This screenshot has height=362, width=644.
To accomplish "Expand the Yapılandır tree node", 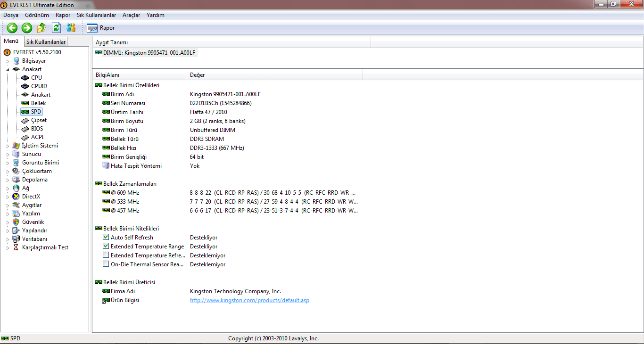I will 8,231.
